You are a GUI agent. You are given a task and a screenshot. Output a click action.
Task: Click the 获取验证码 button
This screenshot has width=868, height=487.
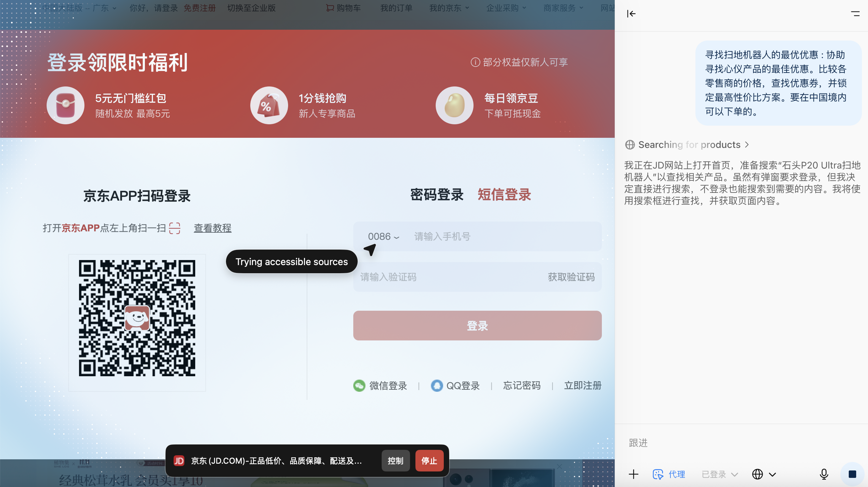571,277
